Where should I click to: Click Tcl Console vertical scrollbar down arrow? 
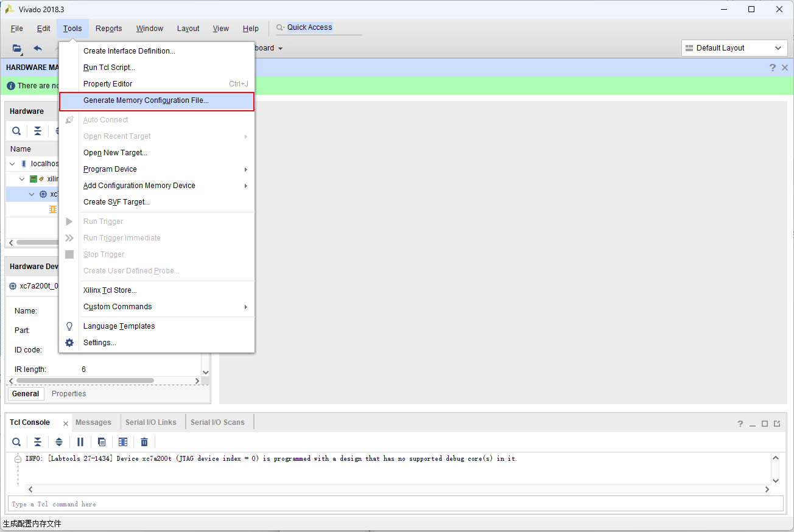tap(776, 480)
